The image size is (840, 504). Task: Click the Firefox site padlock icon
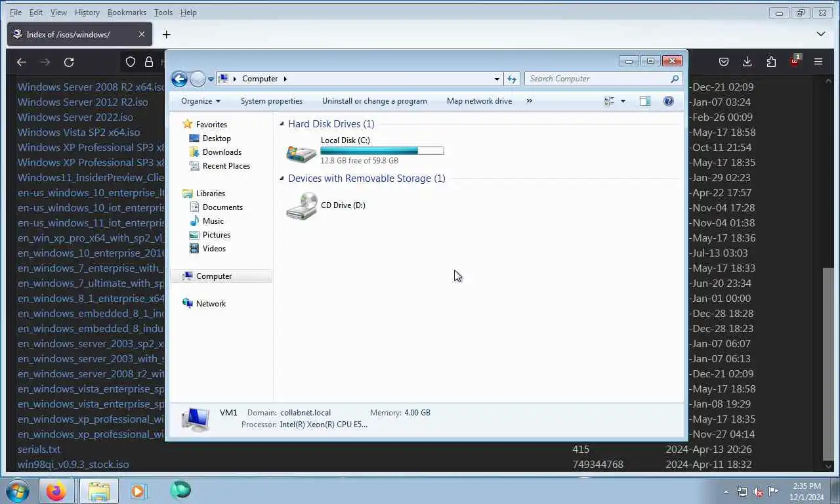[x=149, y=62]
